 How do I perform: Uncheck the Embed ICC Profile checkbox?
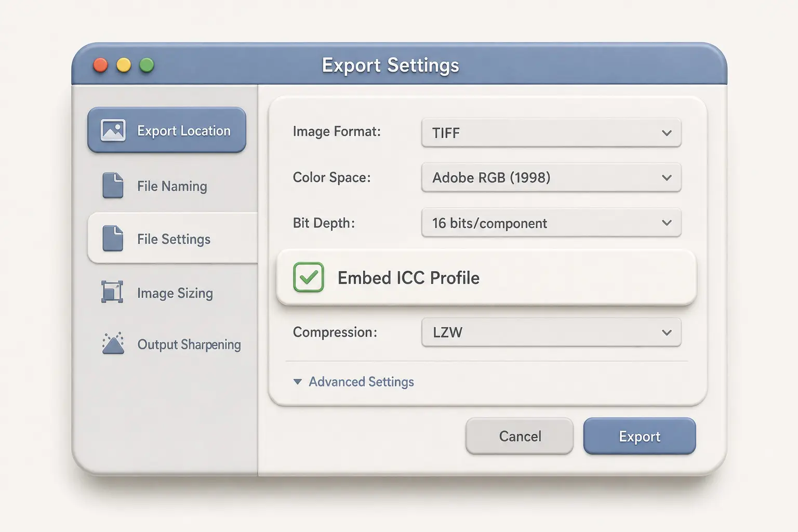pos(309,277)
